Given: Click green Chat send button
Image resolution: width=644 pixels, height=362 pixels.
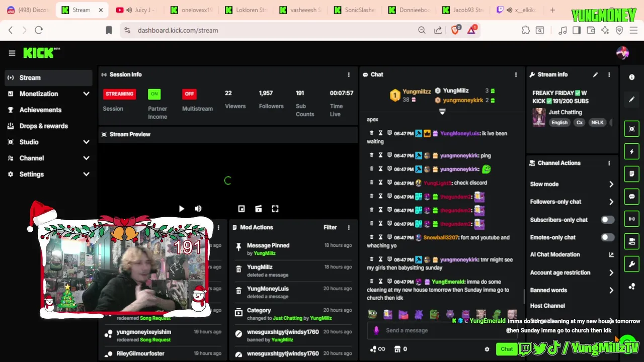Looking at the screenshot, I should 507,349.
